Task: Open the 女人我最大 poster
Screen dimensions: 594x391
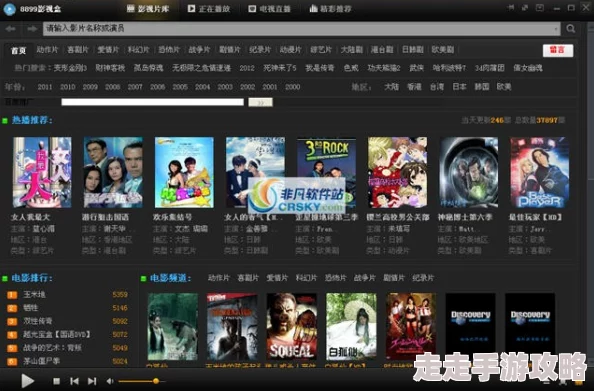Action: click(42, 172)
